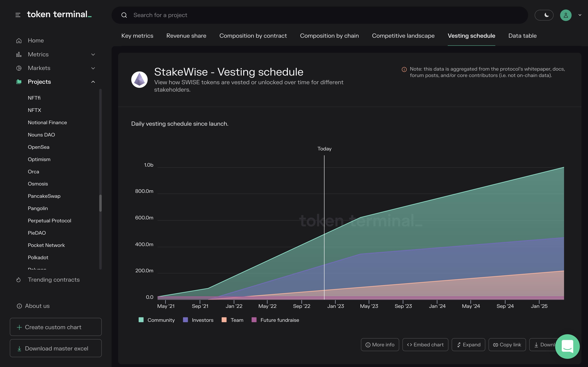This screenshot has width=588, height=367.
Task: Open the Key metrics tab
Action: coord(137,36)
